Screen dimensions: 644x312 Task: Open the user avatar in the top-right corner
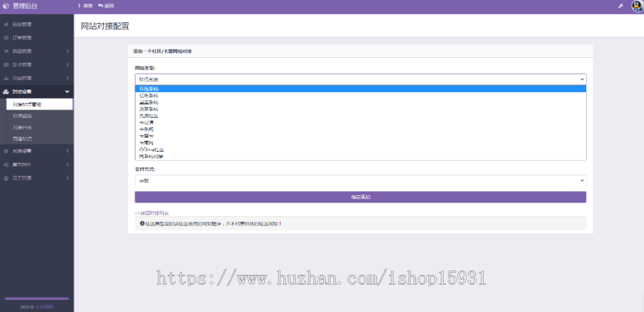coord(637,6)
